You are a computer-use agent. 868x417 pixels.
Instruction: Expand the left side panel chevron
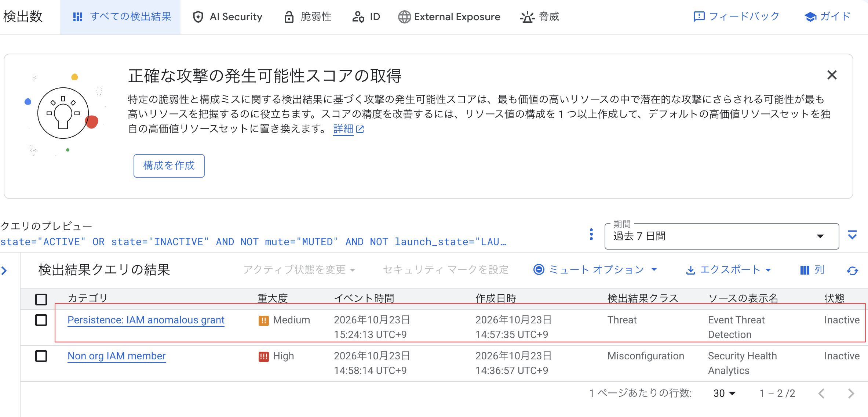[4, 271]
